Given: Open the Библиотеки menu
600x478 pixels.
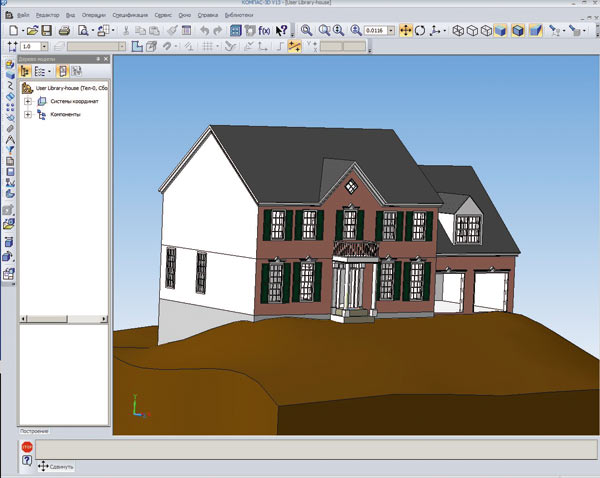Looking at the screenshot, I should [x=239, y=15].
